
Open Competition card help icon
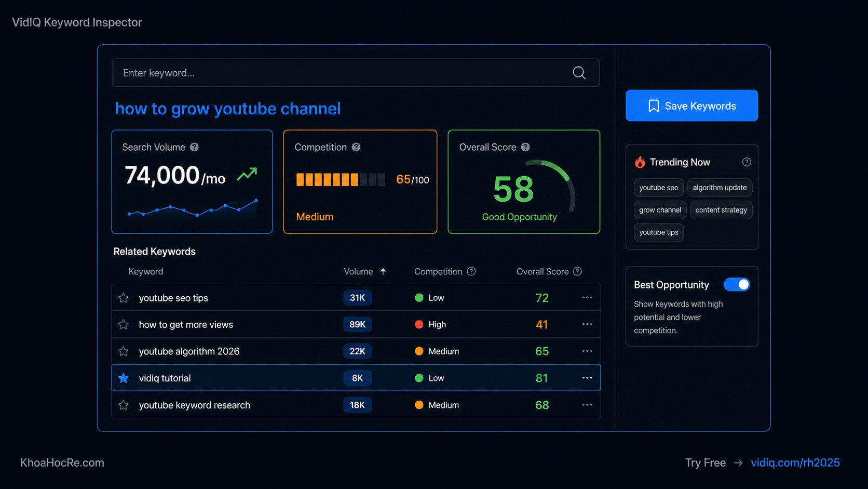point(356,147)
